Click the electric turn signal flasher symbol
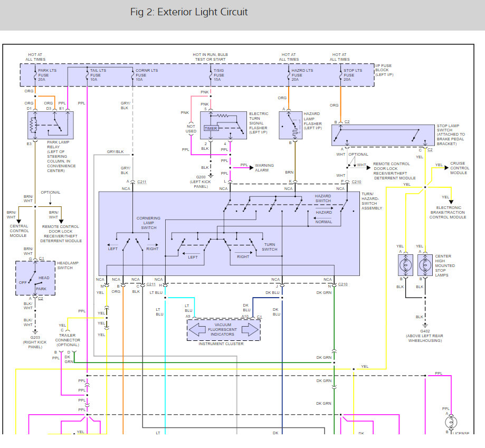This screenshot has width=485, height=448. (x=223, y=125)
